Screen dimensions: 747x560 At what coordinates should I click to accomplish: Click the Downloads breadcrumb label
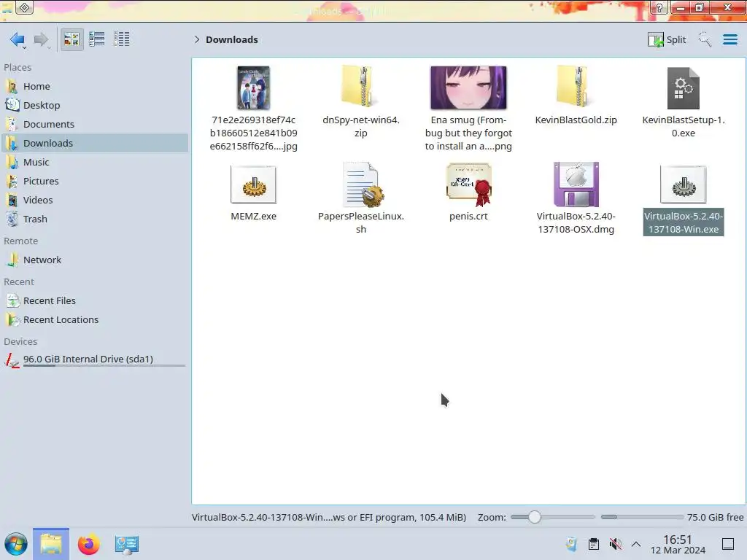click(232, 39)
